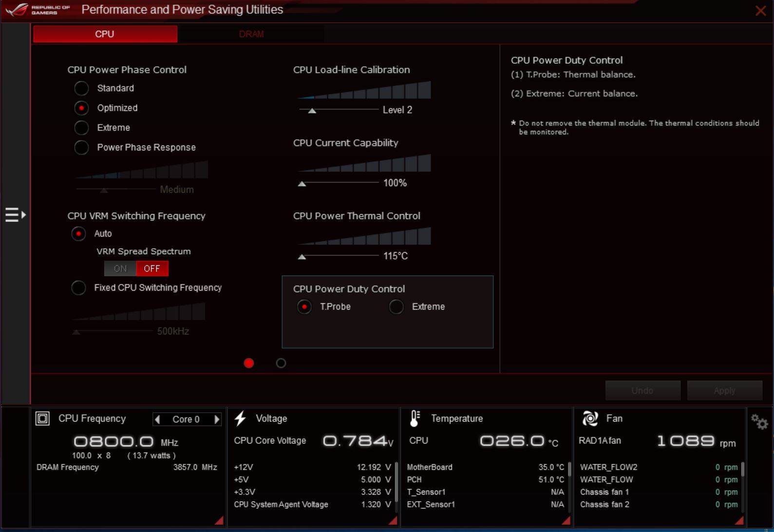
Task: Select Auto VRM switching frequency
Action: tap(78, 234)
